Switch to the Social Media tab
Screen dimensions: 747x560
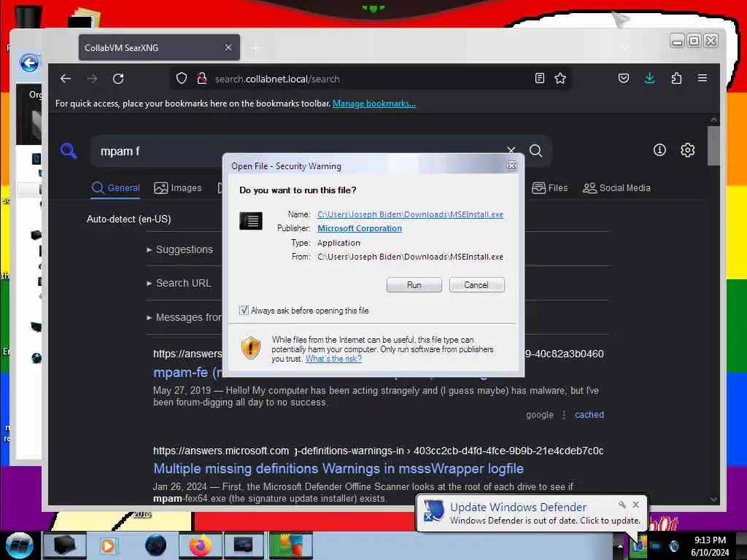point(616,188)
